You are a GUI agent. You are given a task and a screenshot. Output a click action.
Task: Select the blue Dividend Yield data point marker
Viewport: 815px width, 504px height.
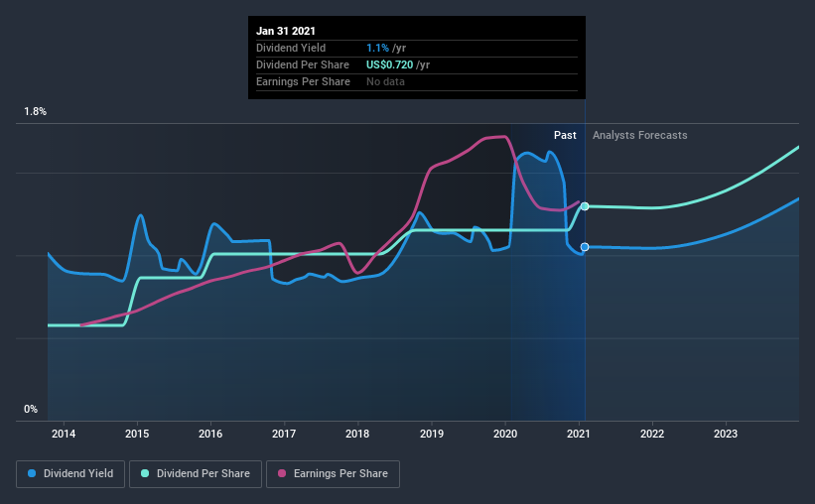(x=585, y=247)
